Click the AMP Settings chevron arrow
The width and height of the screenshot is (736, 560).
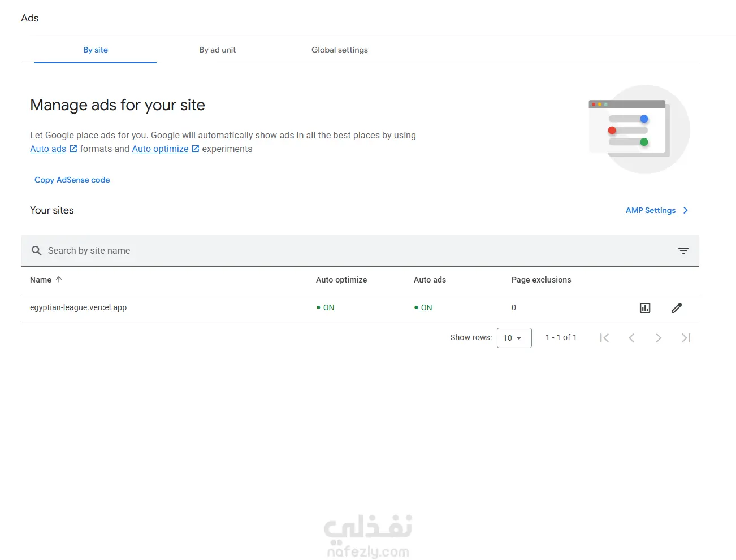pos(686,210)
